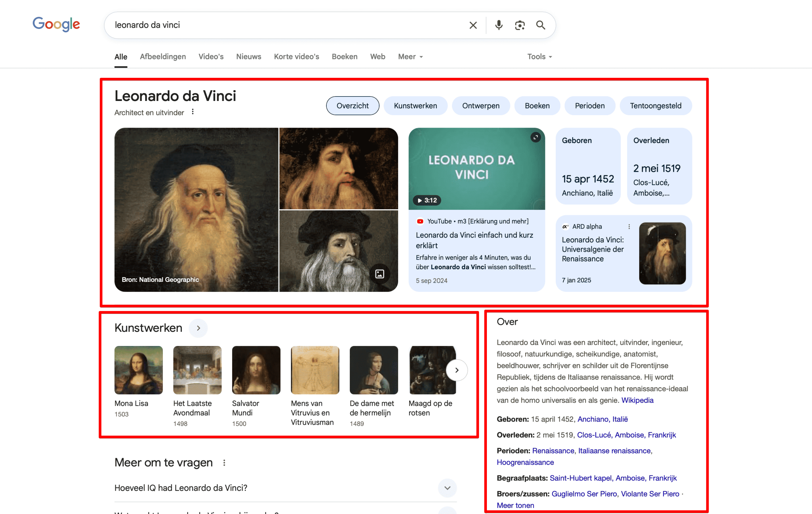
Task: Open the Meer dropdown in search tabs
Action: coord(410,57)
